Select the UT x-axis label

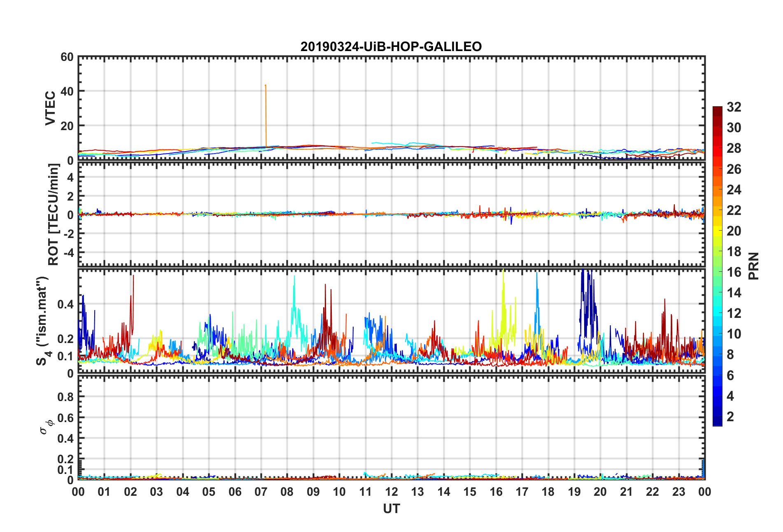coord(391,509)
